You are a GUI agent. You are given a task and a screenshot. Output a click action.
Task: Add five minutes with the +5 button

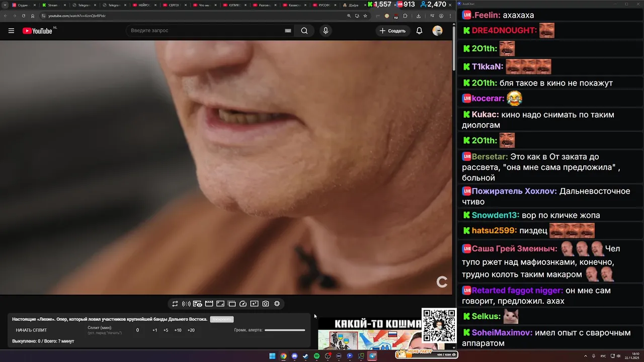(166, 330)
